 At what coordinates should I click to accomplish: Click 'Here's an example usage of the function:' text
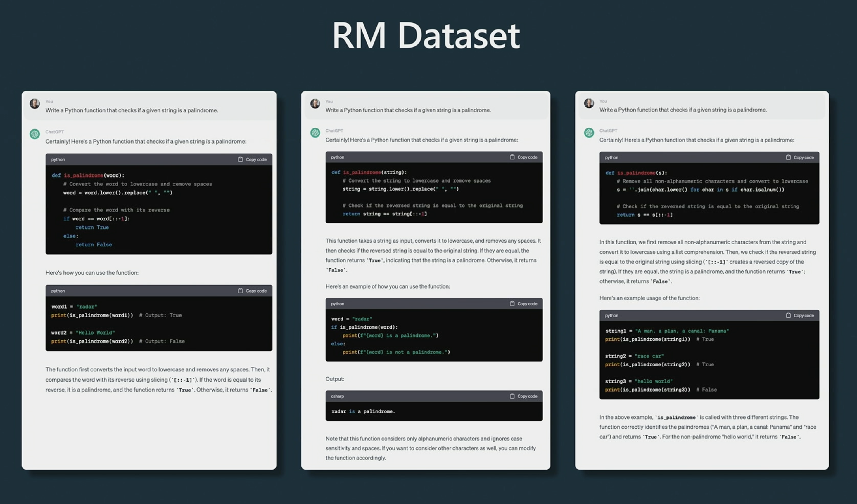pyautogui.click(x=649, y=298)
